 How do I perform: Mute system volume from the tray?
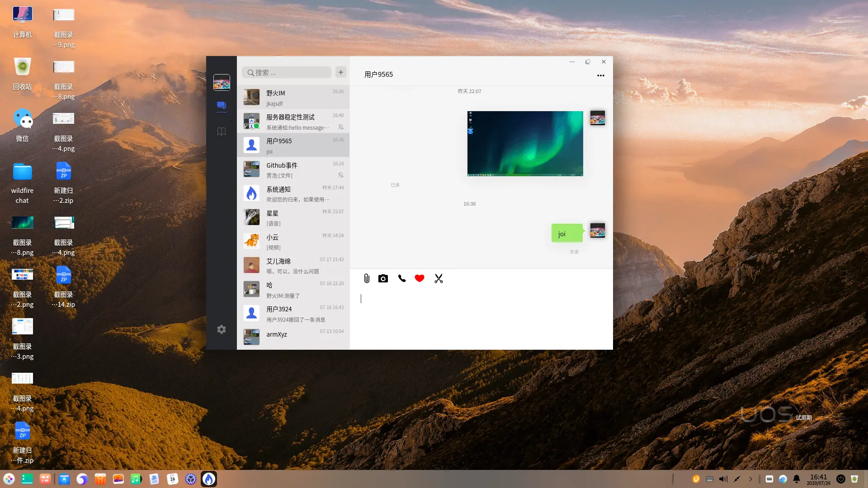723,479
